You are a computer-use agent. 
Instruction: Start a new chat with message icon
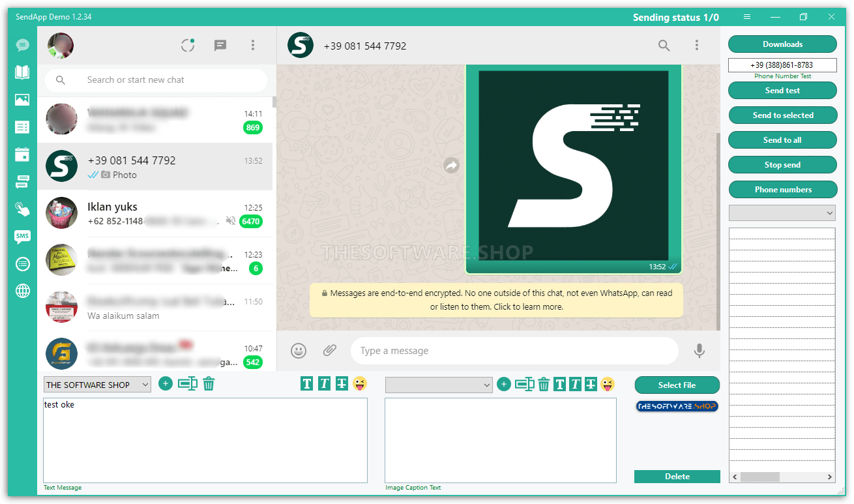[220, 45]
